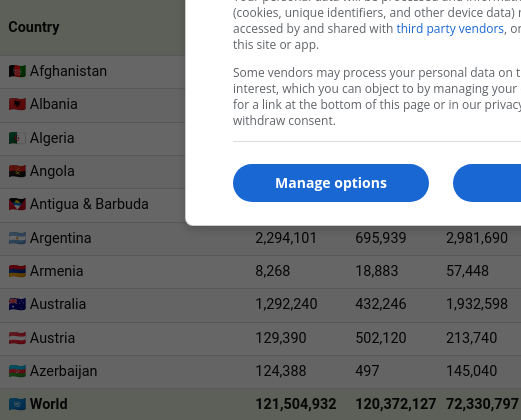Screen dimensions: 521x420
Task: Sort by the Country column header
Action: [x=34, y=27]
